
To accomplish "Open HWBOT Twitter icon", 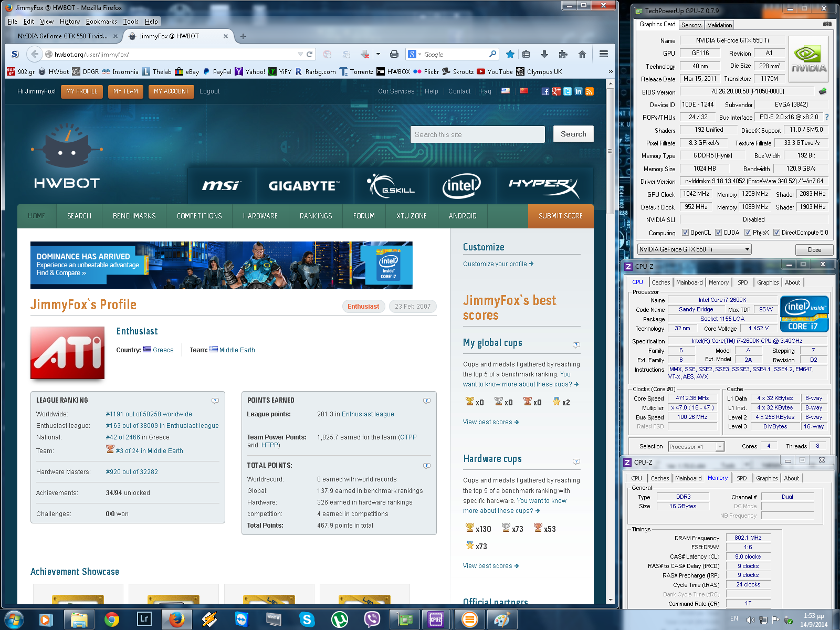I will pos(568,91).
